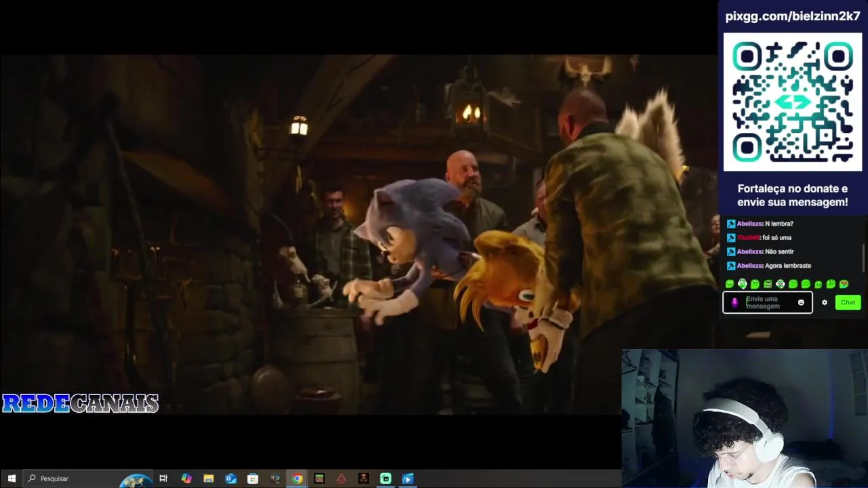The width and height of the screenshot is (868, 488).
Task: Click moderator badge beside 'foi só uma' message
Action: [731, 238]
